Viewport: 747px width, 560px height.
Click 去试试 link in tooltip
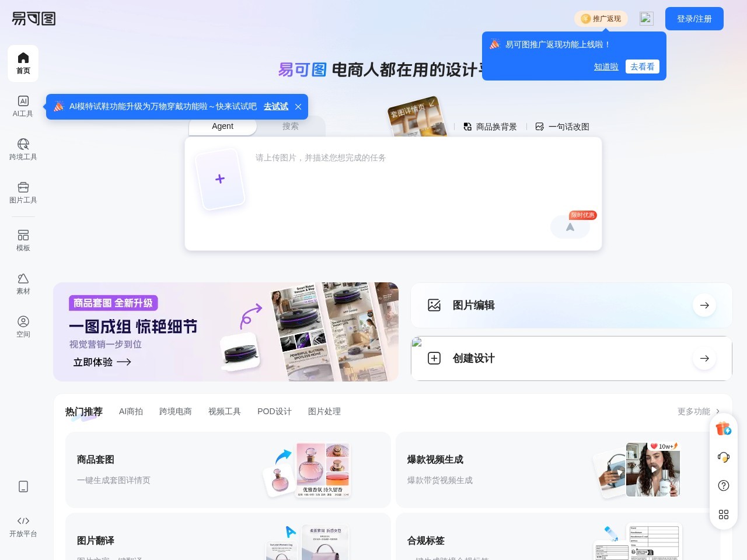[x=275, y=107]
